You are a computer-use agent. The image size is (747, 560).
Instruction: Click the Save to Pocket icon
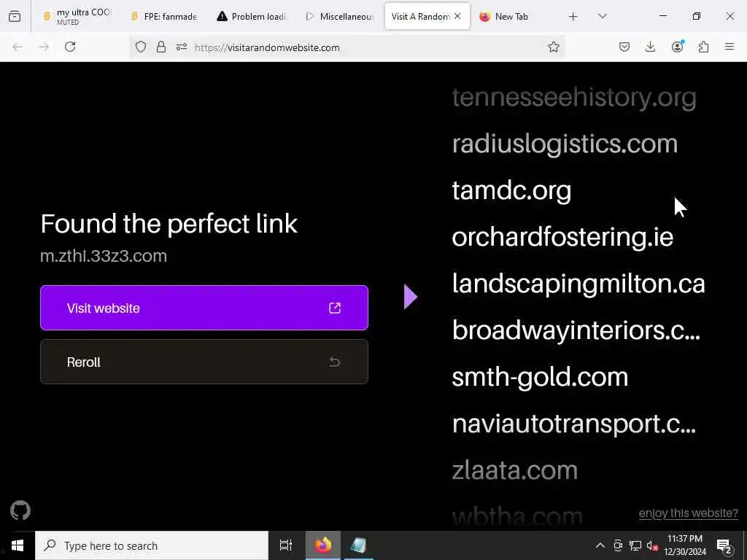tap(624, 47)
